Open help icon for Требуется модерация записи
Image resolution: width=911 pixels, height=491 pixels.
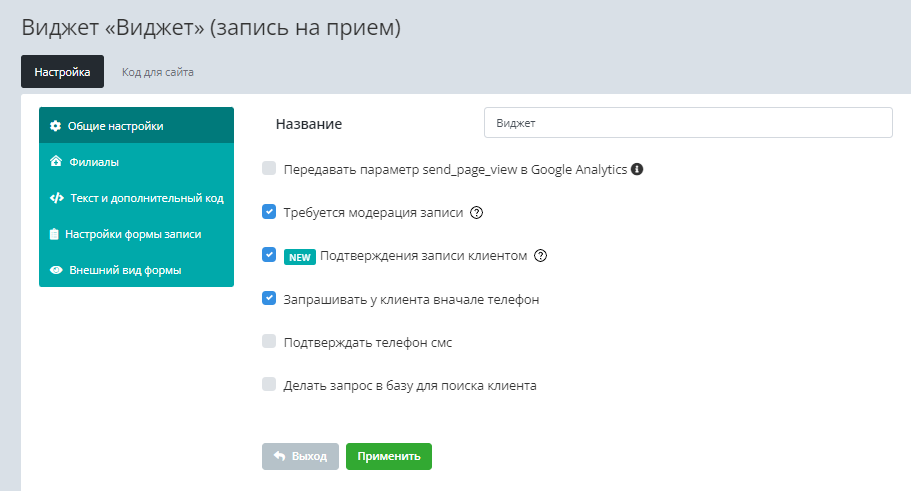[x=477, y=212]
